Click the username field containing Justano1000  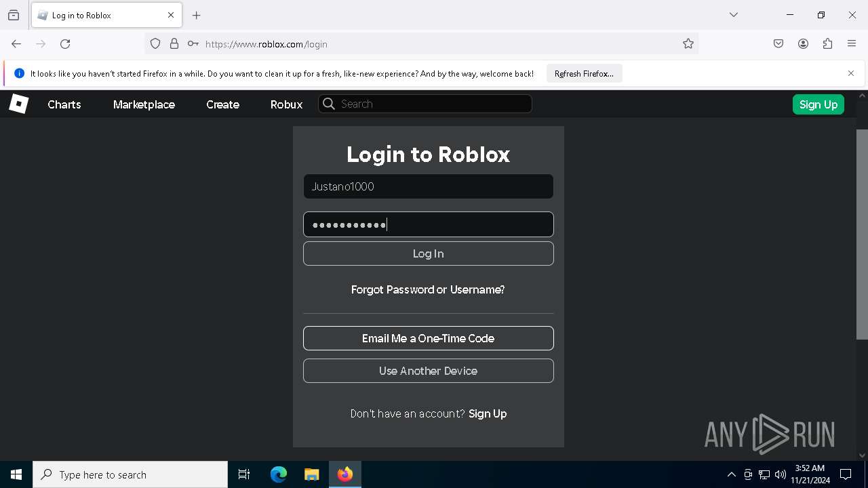(429, 186)
